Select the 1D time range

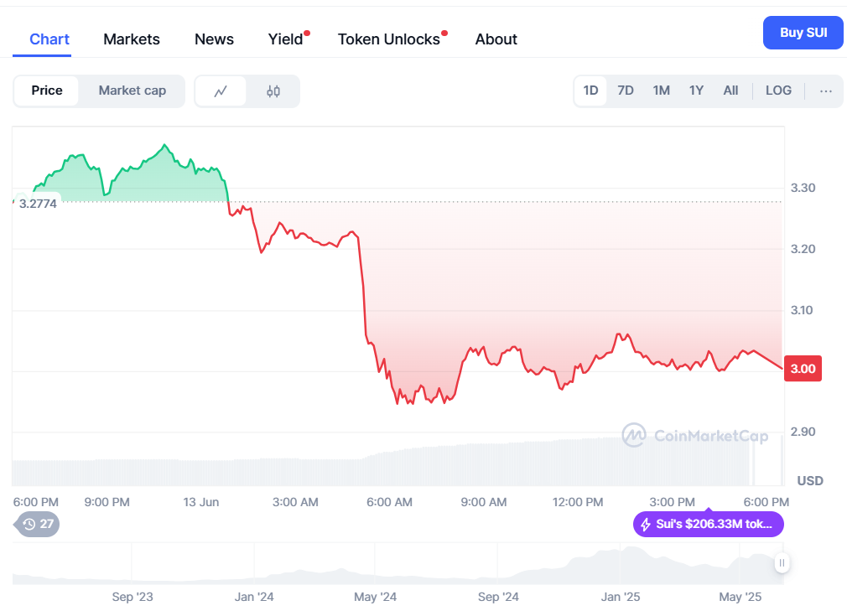(590, 91)
